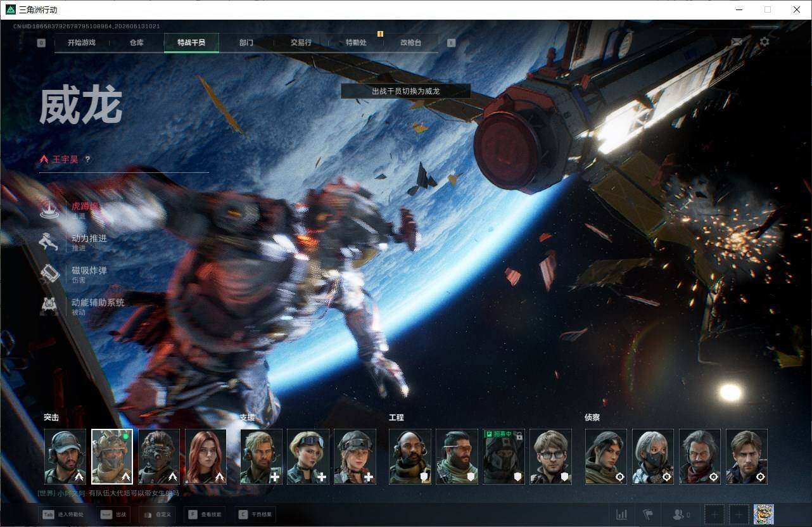Image resolution: width=812 pixels, height=527 pixels.
Task: Click the question mark beside 王宇昊
Action: tap(87, 160)
